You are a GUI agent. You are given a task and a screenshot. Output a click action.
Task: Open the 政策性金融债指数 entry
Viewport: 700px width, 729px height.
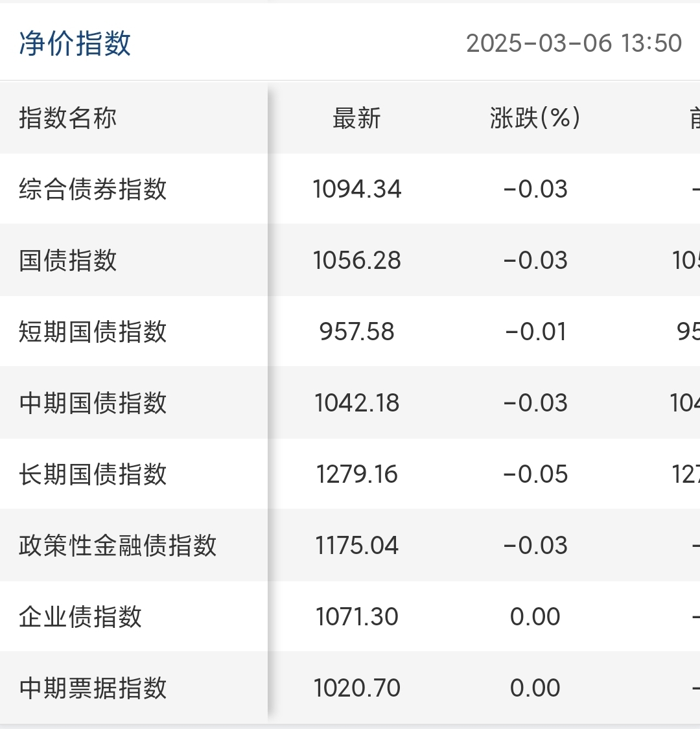tap(117, 546)
